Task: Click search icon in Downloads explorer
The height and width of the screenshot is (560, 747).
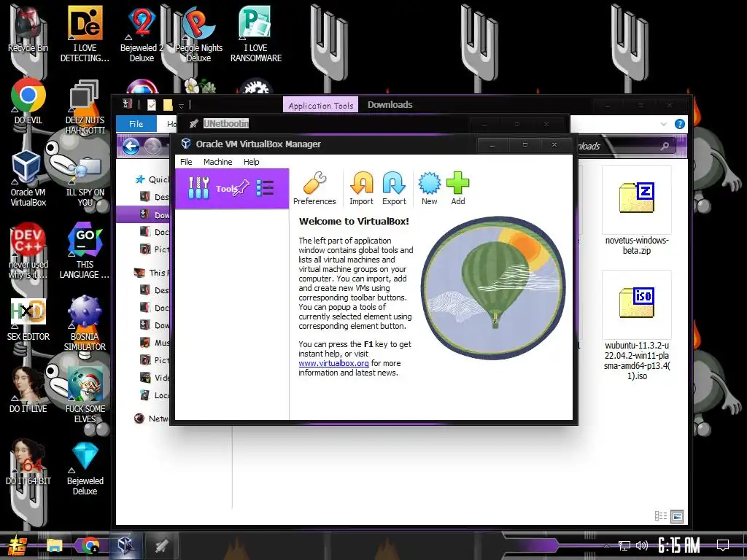Action: [665, 146]
